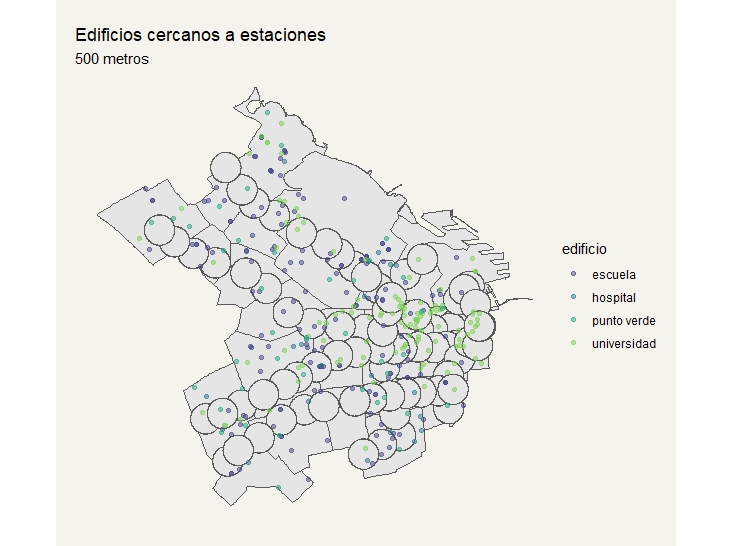Click the punto verde legend dot

tap(572, 321)
